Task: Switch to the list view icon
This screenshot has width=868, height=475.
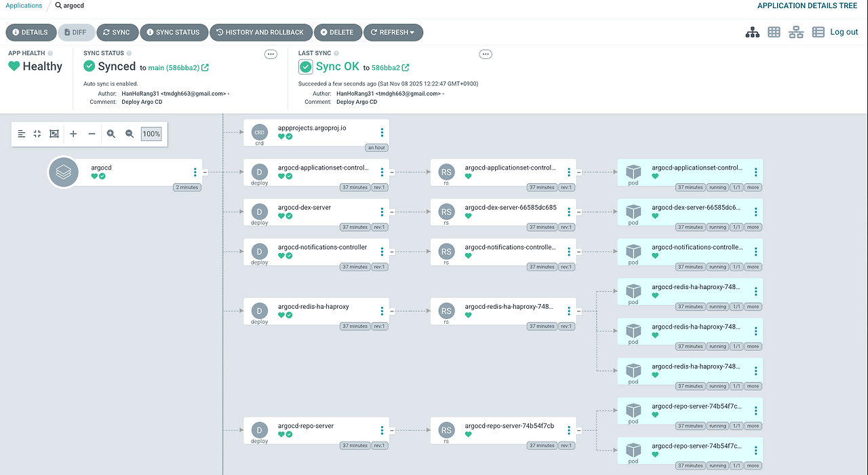Action: (818, 32)
